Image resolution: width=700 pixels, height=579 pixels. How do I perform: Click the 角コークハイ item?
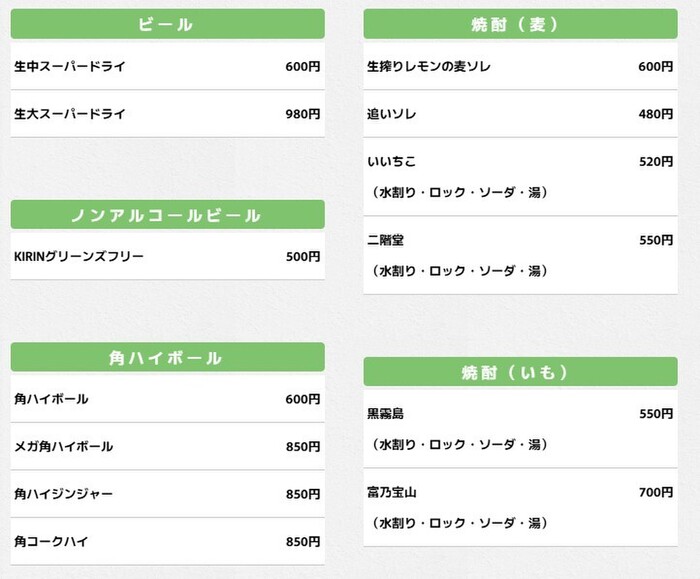tap(51, 542)
